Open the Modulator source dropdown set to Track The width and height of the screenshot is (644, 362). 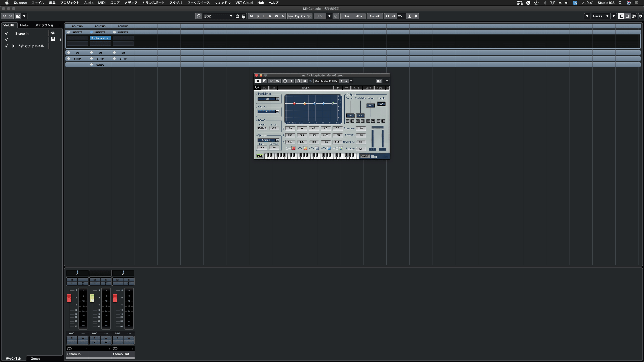point(268,99)
